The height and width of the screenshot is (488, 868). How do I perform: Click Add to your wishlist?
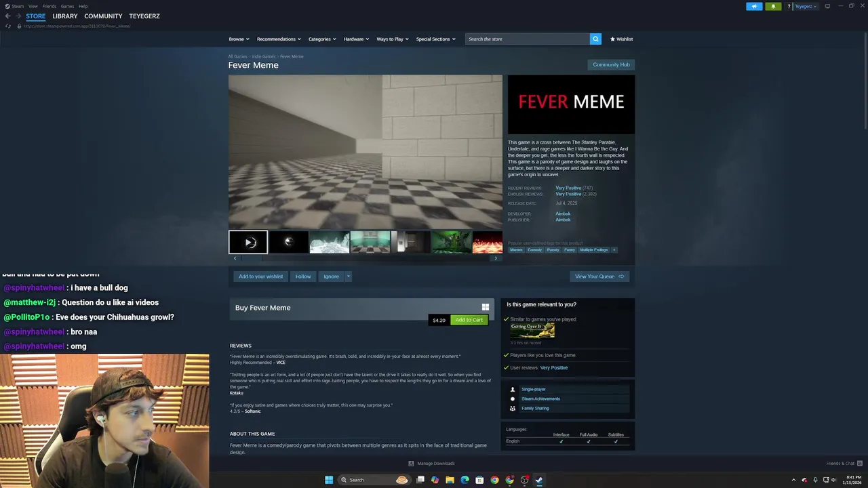260,276
